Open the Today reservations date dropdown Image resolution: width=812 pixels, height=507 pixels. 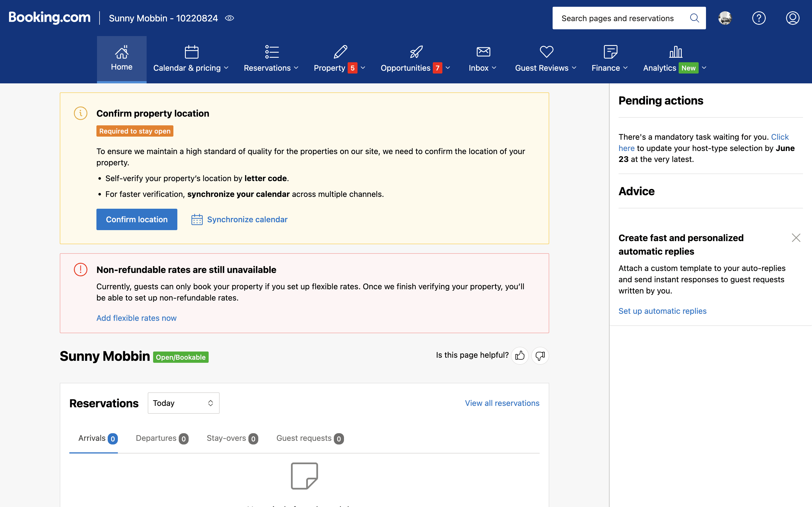tap(183, 403)
